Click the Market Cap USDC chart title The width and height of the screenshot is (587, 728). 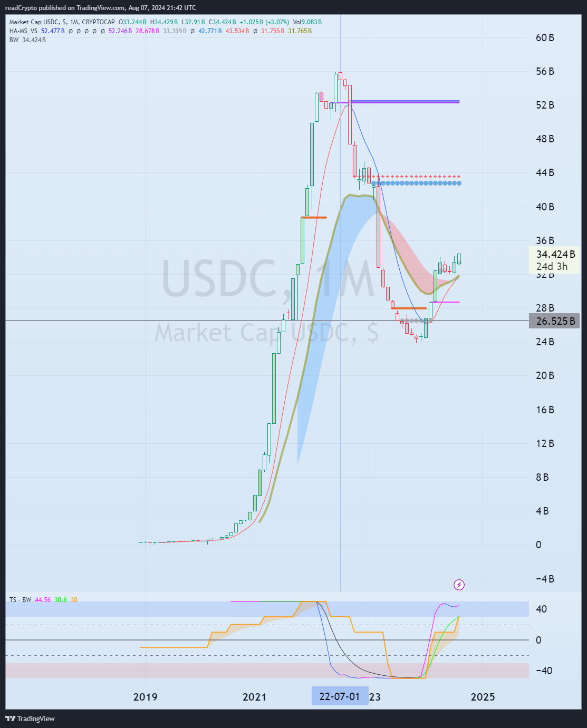point(62,22)
